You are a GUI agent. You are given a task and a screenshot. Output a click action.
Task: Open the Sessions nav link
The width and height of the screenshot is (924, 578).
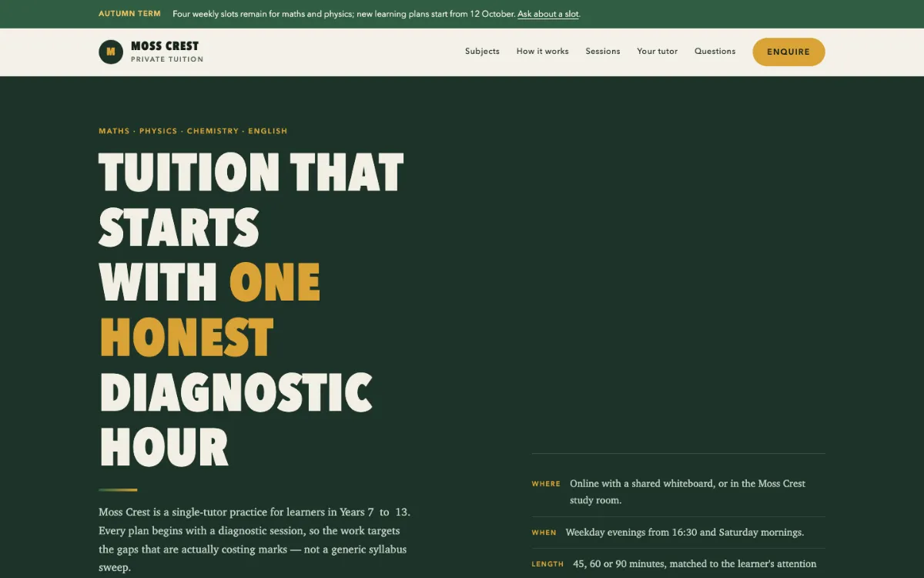pyautogui.click(x=603, y=52)
